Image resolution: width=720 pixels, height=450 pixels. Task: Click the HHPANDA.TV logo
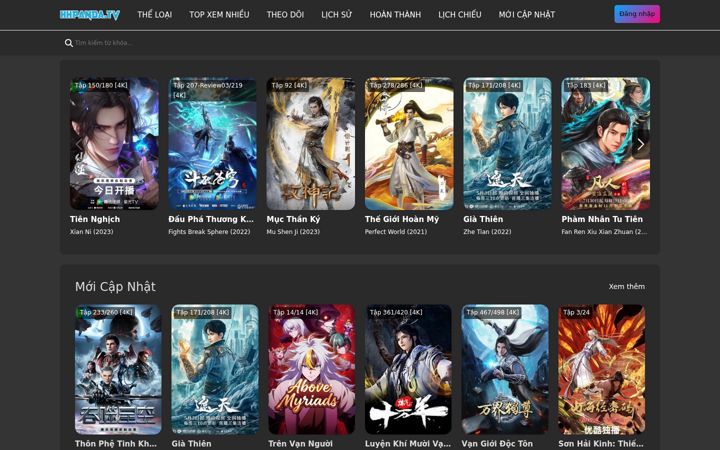click(x=90, y=15)
